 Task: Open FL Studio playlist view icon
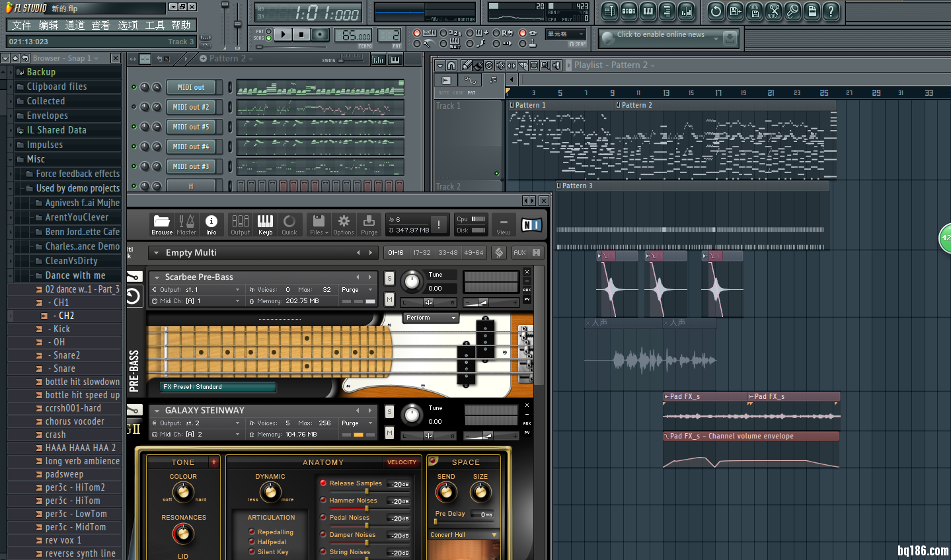pyautogui.click(x=609, y=11)
